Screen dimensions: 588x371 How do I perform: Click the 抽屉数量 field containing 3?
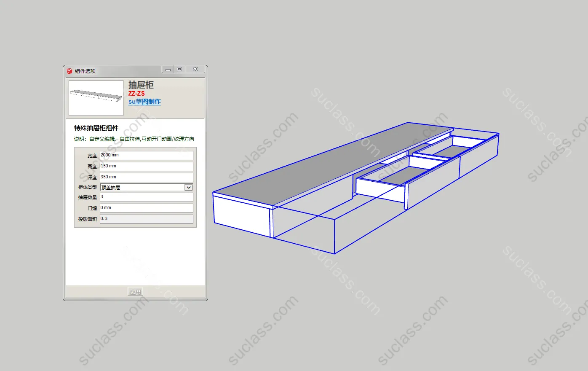146,197
